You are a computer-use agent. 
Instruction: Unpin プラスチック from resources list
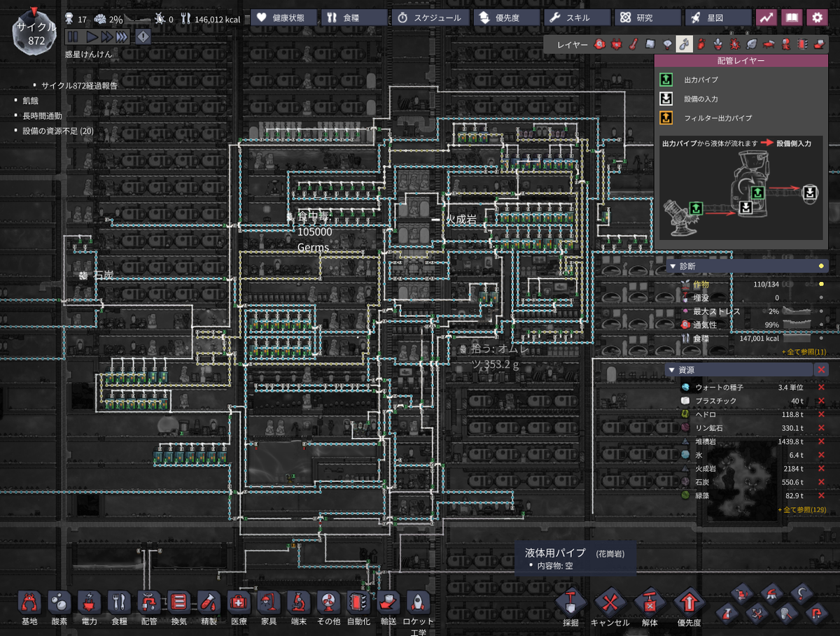click(x=821, y=401)
